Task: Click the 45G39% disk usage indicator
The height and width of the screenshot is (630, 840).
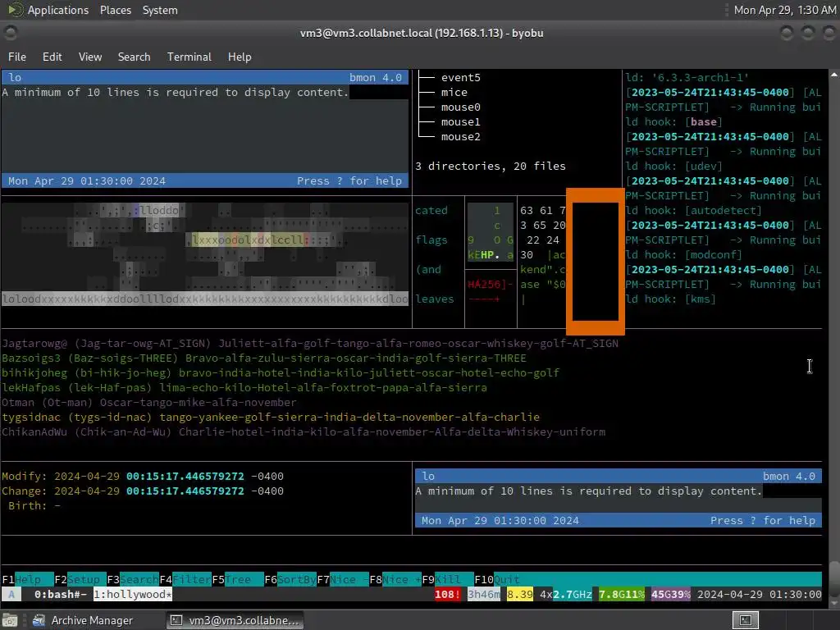Action: 671,594
